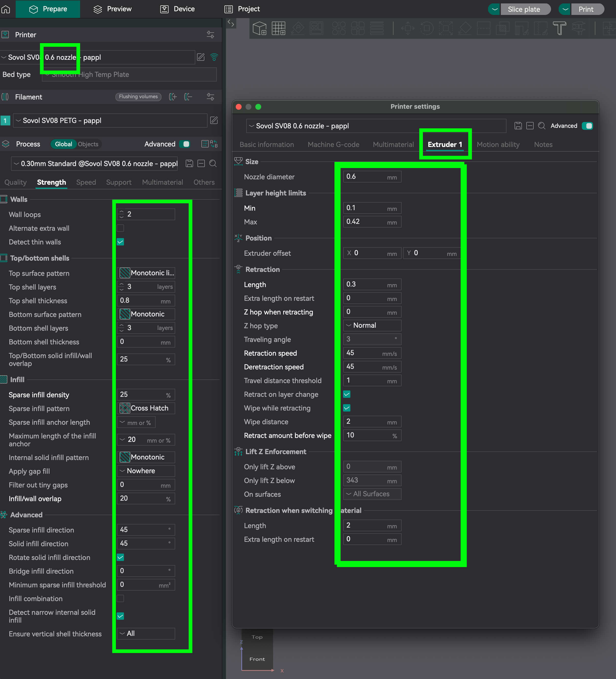Image resolution: width=616 pixels, height=679 pixels.
Task: Enable Alternate extra wall checkbox
Action: click(120, 228)
